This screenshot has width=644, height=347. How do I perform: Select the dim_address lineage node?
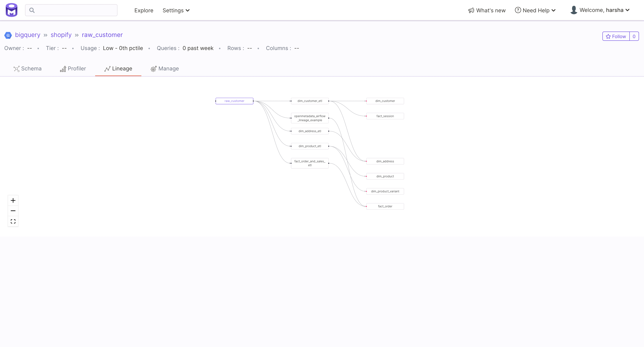[385, 162]
